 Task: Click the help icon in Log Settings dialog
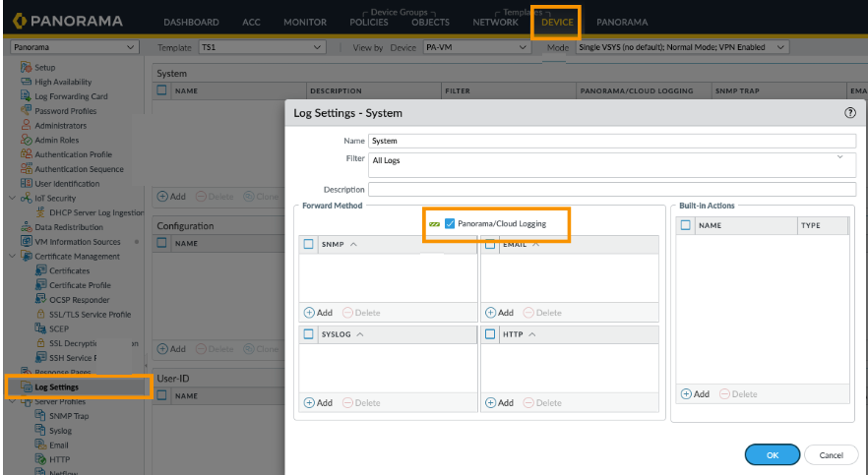point(849,113)
